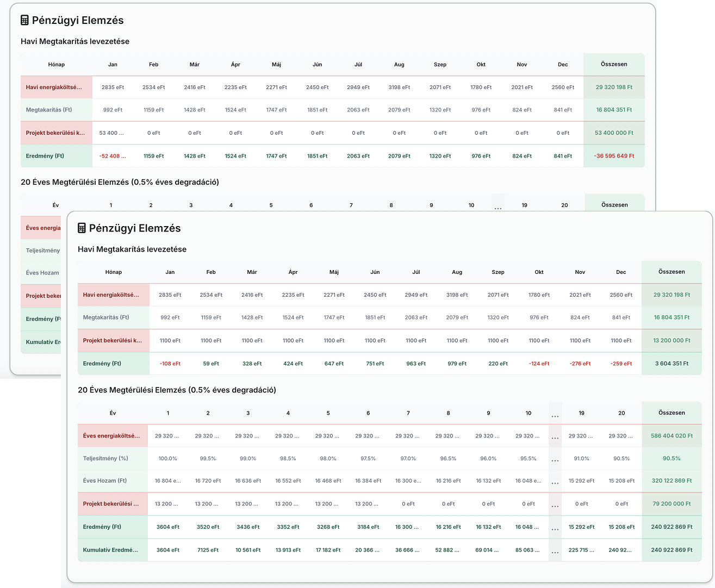
Task: Select the red -52 408 January result cell
Action: (113, 156)
